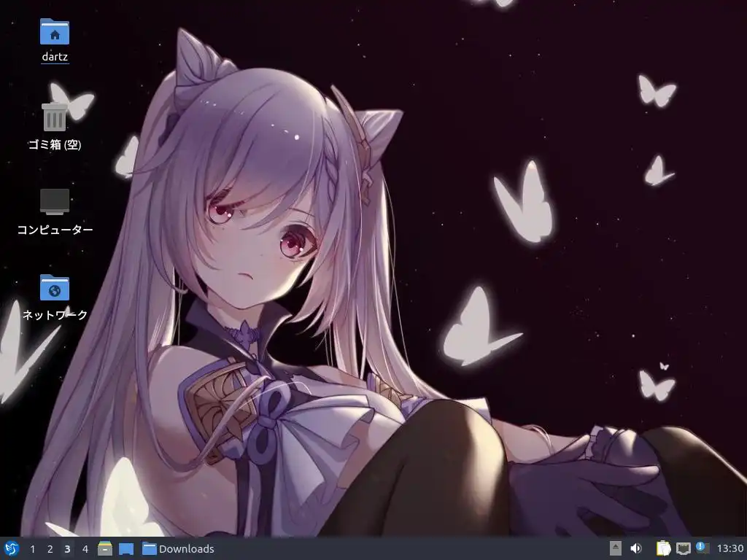Open the wired network tray icon
The width and height of the screenshot is (747, 560).
[683, 548]
